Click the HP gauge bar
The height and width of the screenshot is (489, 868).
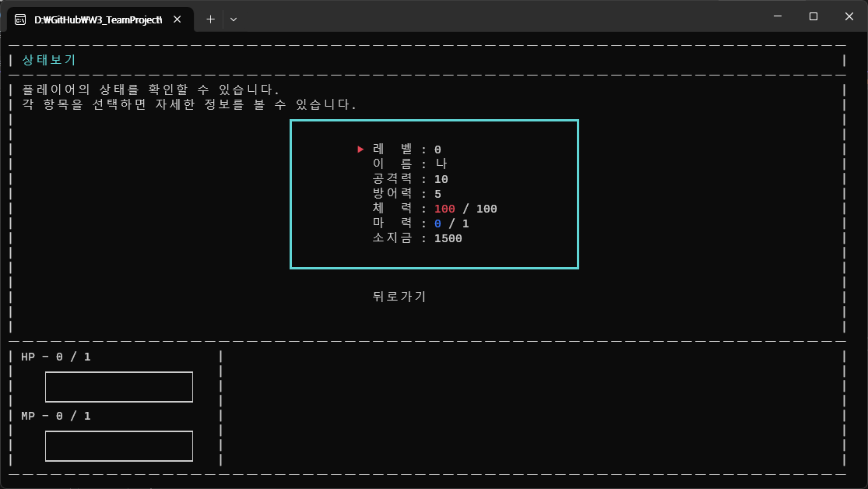point(119,387)
